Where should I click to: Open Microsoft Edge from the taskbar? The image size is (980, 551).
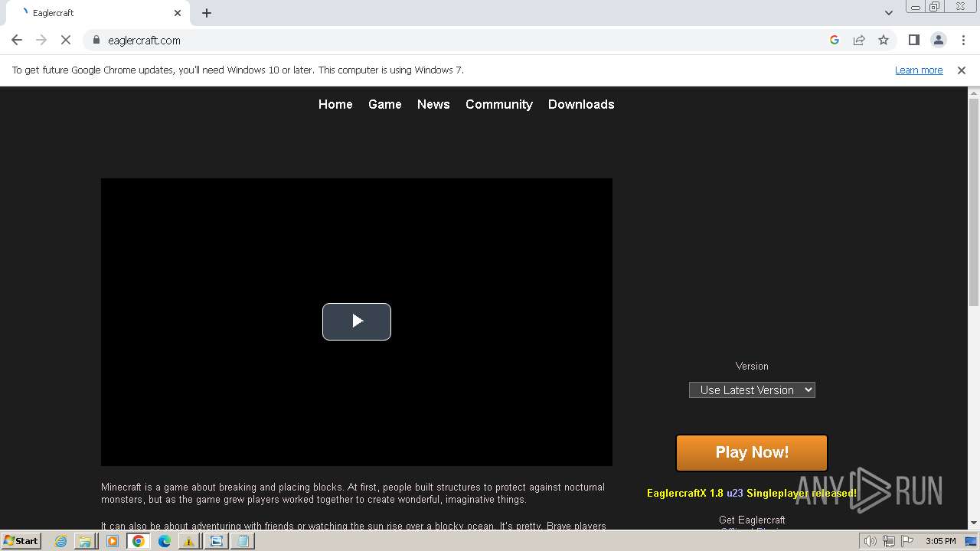[x=165, y=541]
